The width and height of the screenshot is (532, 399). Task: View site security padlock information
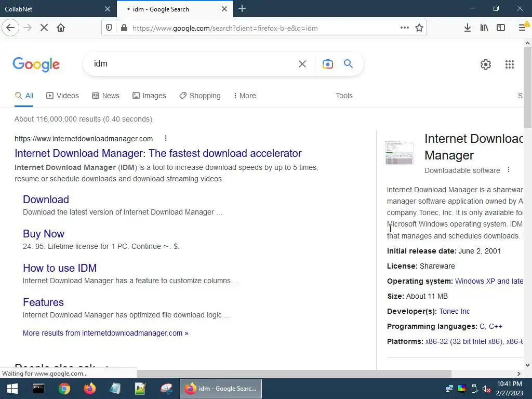124,28
